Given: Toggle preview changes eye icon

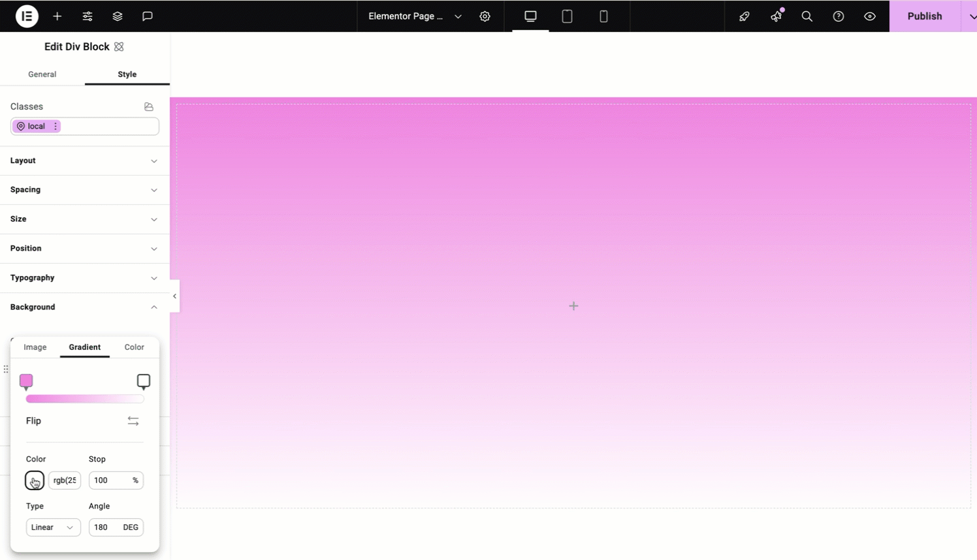Looking at the screenshot, I should click(x=870, y=16).
